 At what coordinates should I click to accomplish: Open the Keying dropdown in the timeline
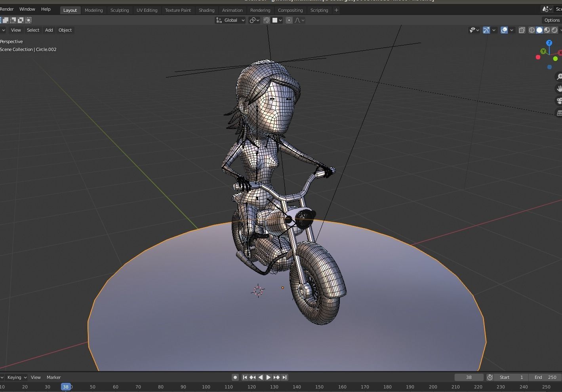[x=17, y=377]
